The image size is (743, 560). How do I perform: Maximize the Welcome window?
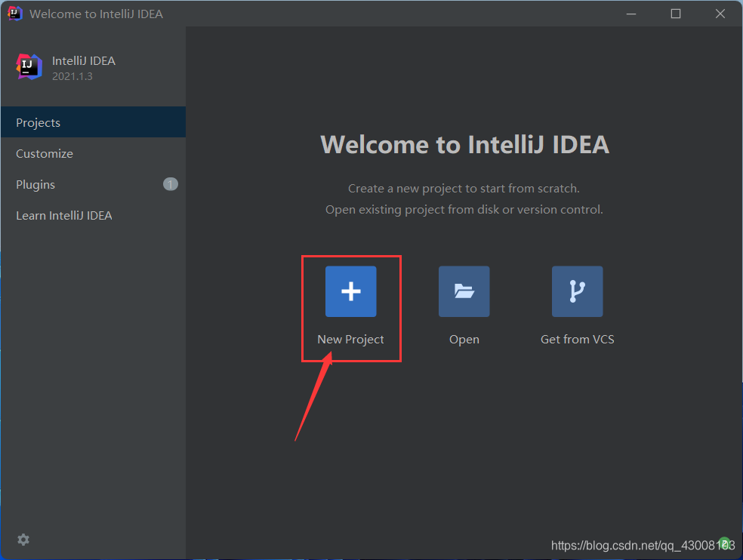pyautogui.click(x=676, y=14)
